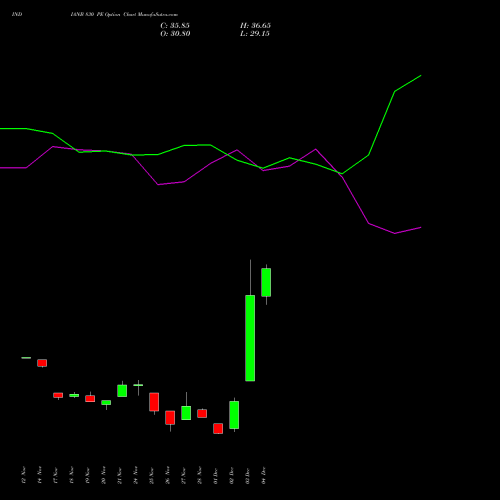Click the closing price value C: 35.85

point(175,26)
